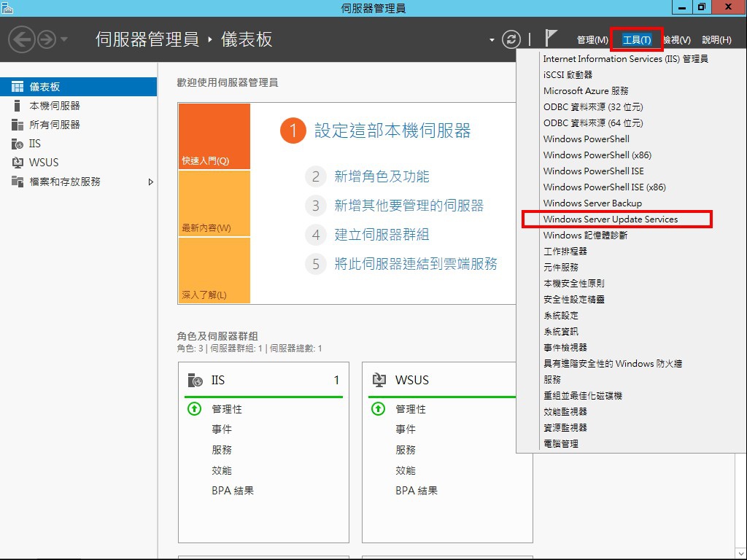The image size is (747, 560).
Task: Click 建立伺服器群組 link
Action: pos(382,235)
